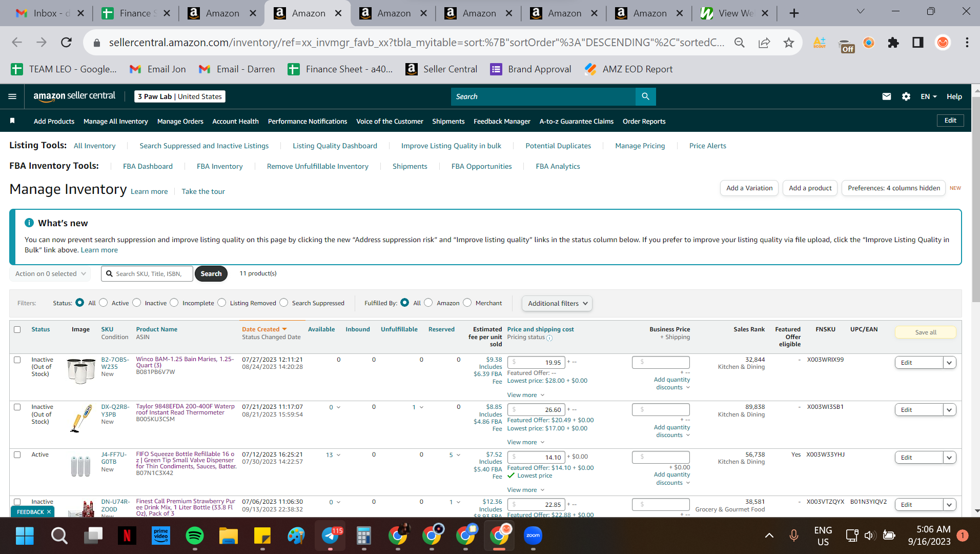Select the Search Suppressed radio button
Screen dimensions: 980x554
(283, 303)
